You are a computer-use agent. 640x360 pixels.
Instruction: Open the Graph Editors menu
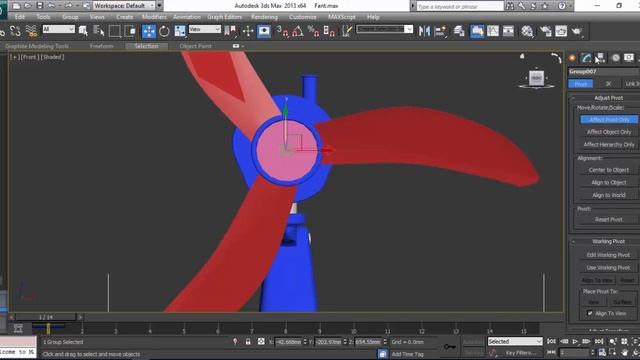(224, 17)
